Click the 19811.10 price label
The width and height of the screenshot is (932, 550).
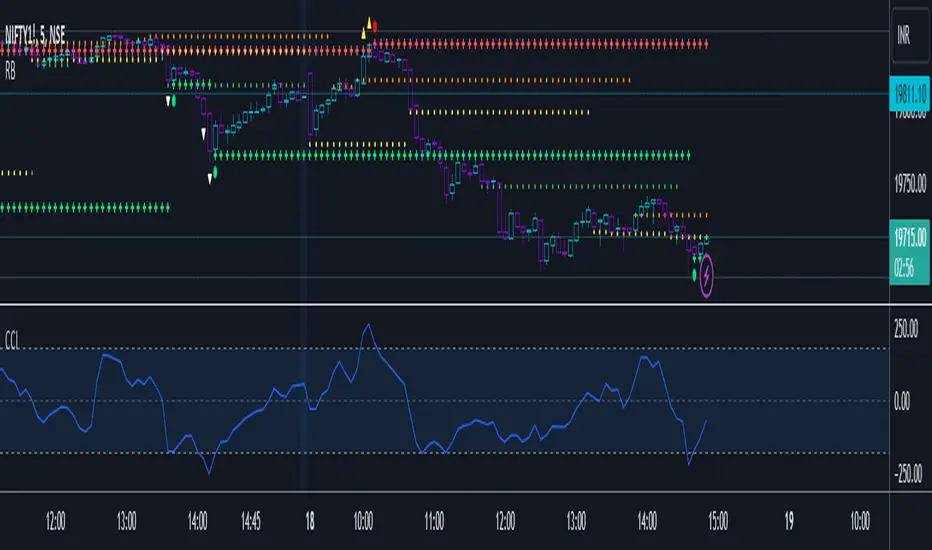click(910, 94)
